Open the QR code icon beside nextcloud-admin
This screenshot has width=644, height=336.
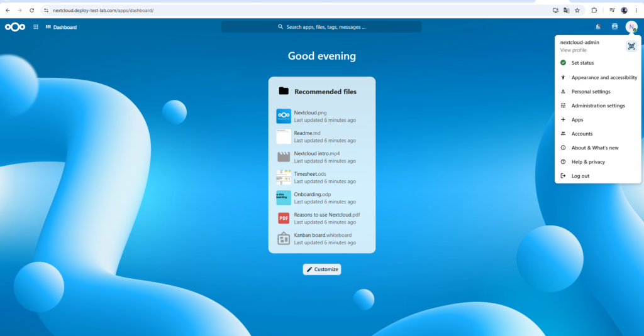click(631, 46)
